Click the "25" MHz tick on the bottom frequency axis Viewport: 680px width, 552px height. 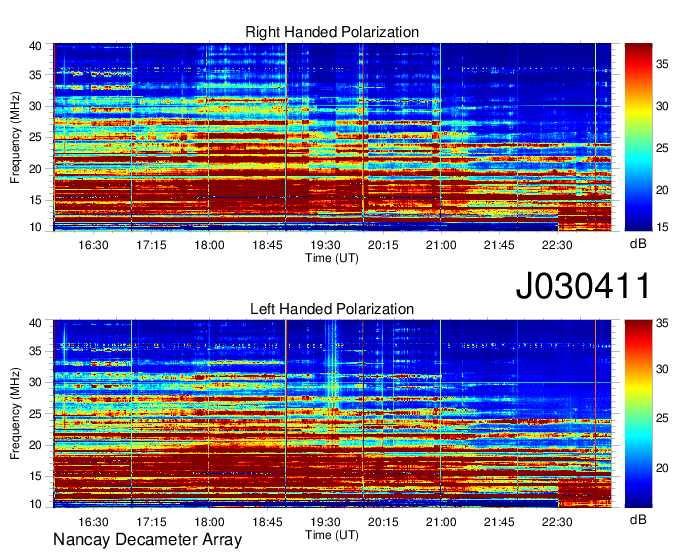point(35,414)
